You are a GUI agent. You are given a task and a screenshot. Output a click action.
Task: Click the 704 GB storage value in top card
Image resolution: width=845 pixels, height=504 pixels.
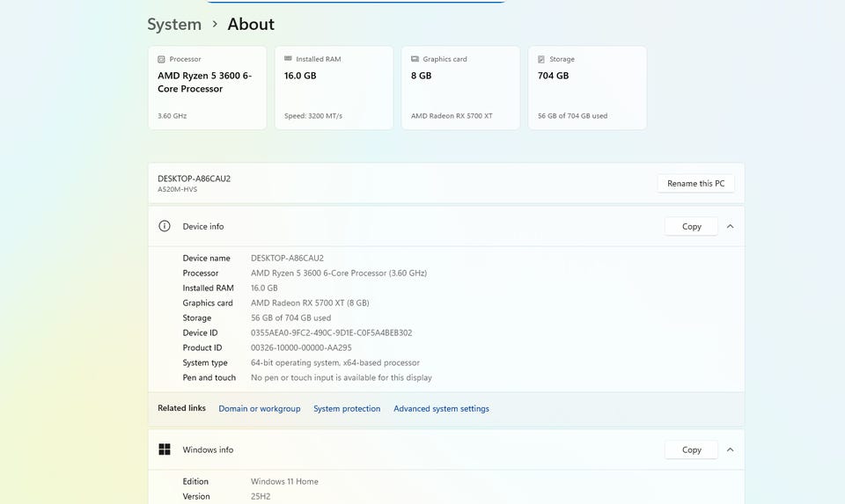554,76
